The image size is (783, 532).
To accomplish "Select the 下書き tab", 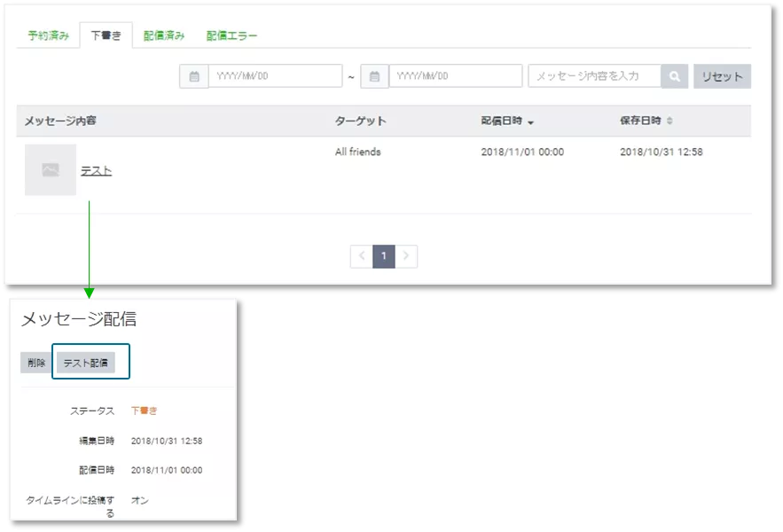I will click(106, 35).
